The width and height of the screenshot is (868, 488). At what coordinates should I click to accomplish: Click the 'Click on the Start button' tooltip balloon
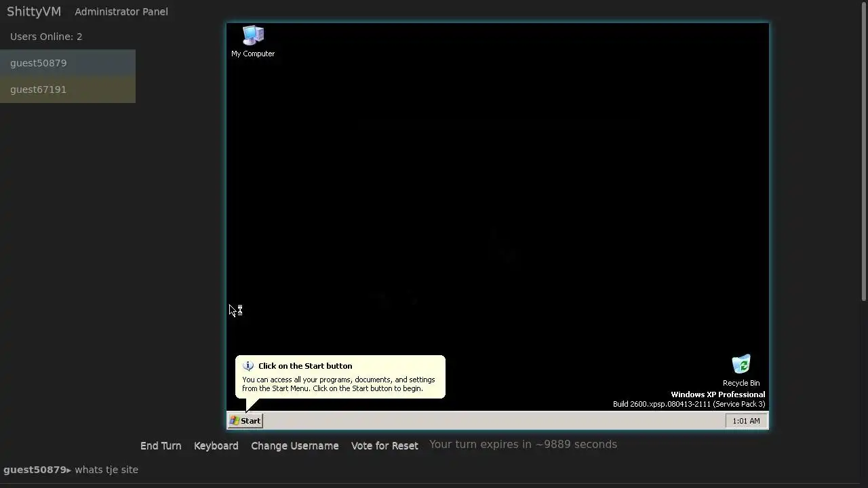pyautogui.click(x=340, y=377)
